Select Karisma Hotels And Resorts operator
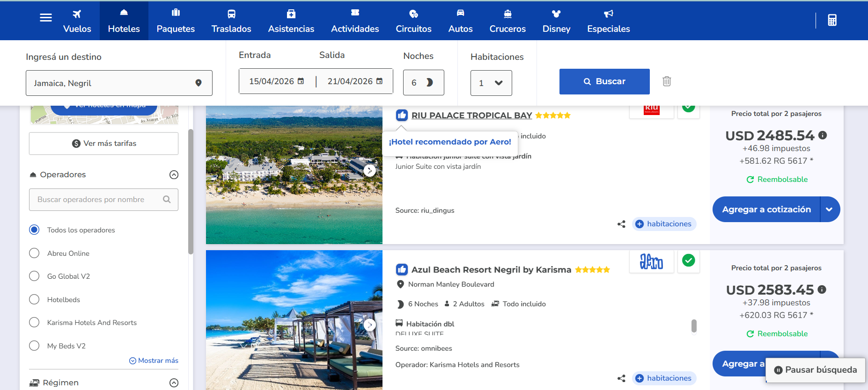This screenshot has height=390, width=868. click(34, 322)
